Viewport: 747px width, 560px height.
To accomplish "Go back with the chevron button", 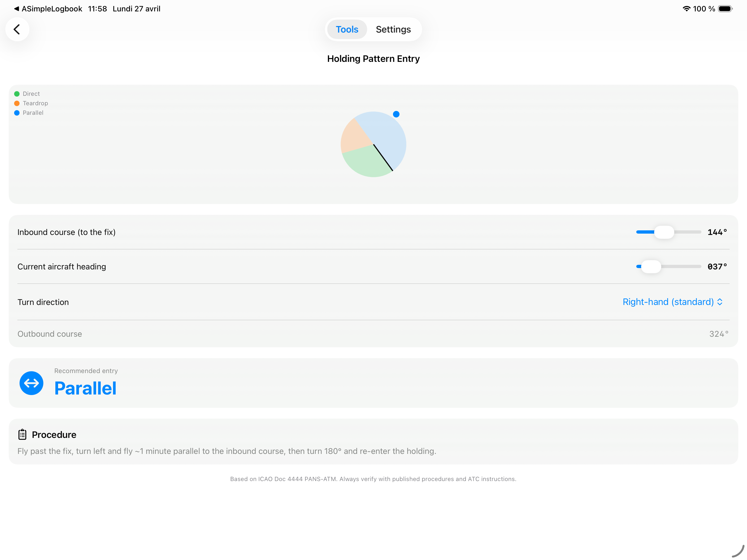I will click(17, 29).
